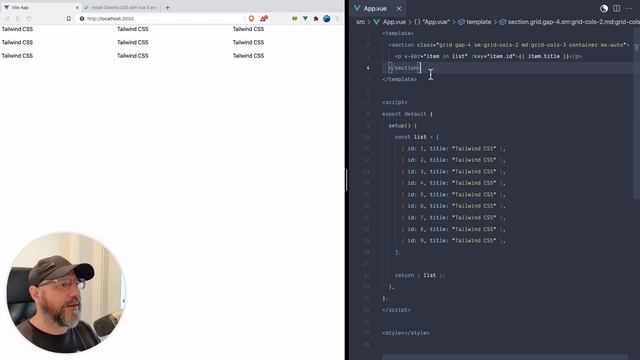Bookmark the current page
The image size is (640, 360).
point(68,19)
